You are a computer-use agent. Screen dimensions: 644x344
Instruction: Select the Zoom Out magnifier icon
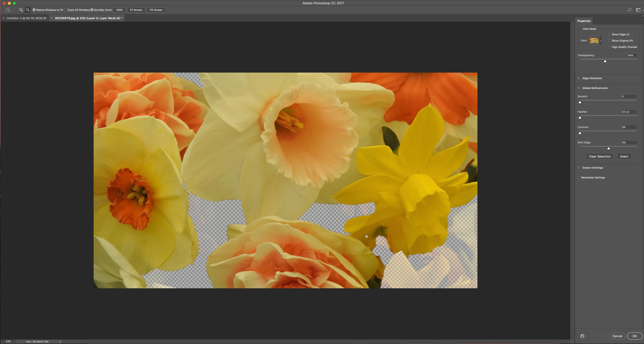tap(28, 10)
